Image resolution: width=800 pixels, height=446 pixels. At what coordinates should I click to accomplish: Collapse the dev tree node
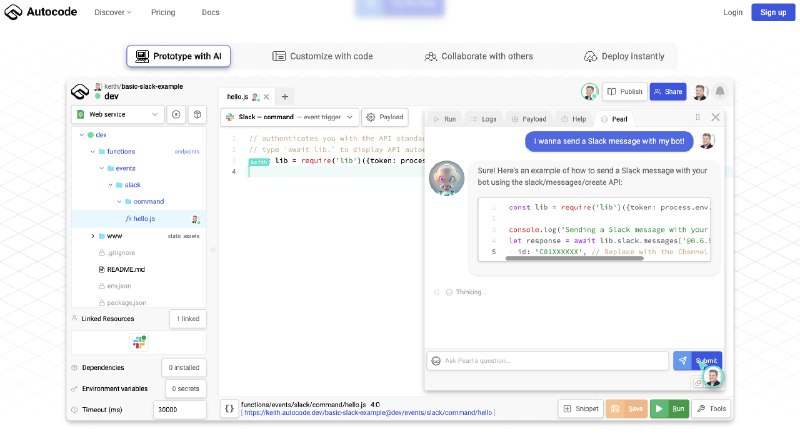click(x=82, y=135)
